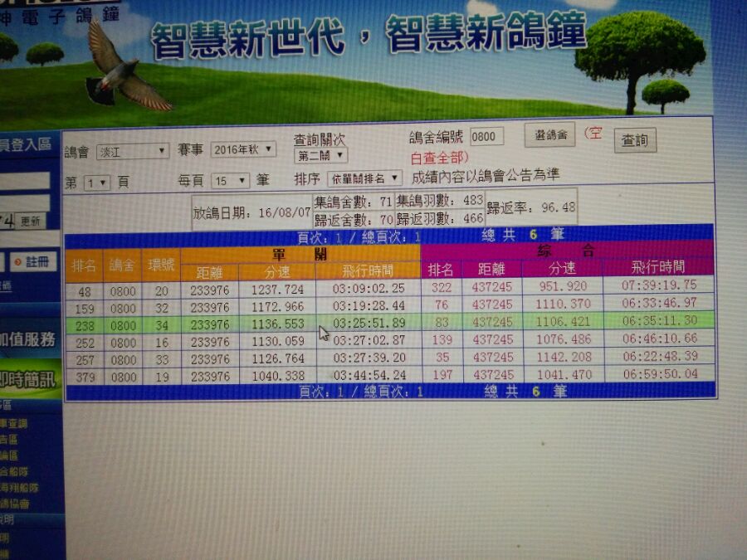Screen dimensions: 747x560
Task: Select the row ranked 159 with speed 1172.966
Action: 390,306
